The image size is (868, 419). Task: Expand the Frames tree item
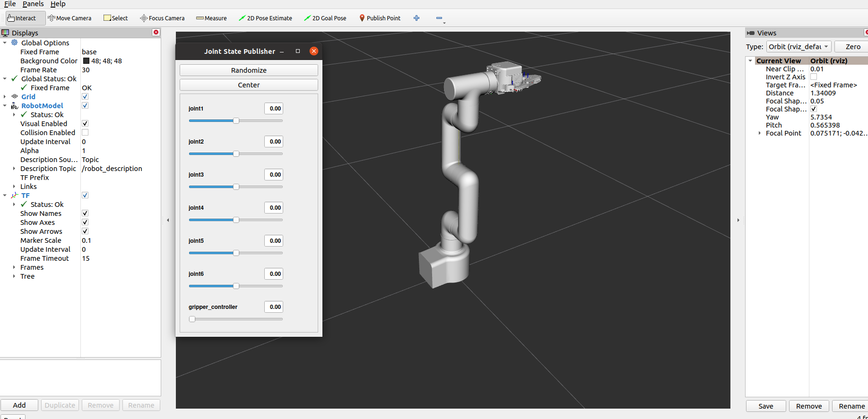pos(14,267)
